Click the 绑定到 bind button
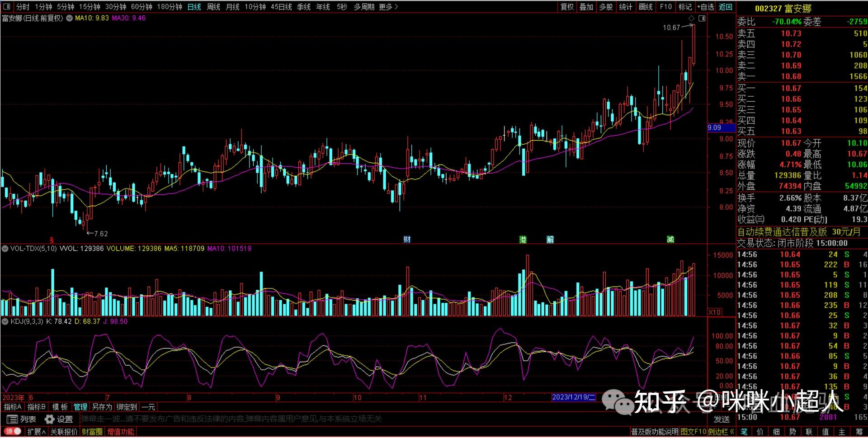This screenshot has width=868, height=438. (x=127, y=407)
